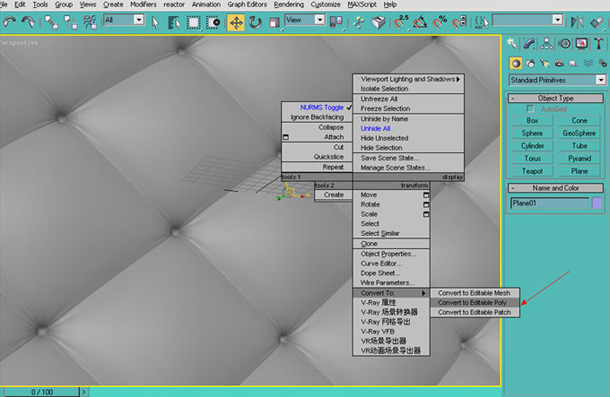Click the Teapot primitive button
Viewport: 610px width, 397px height.
532,171
